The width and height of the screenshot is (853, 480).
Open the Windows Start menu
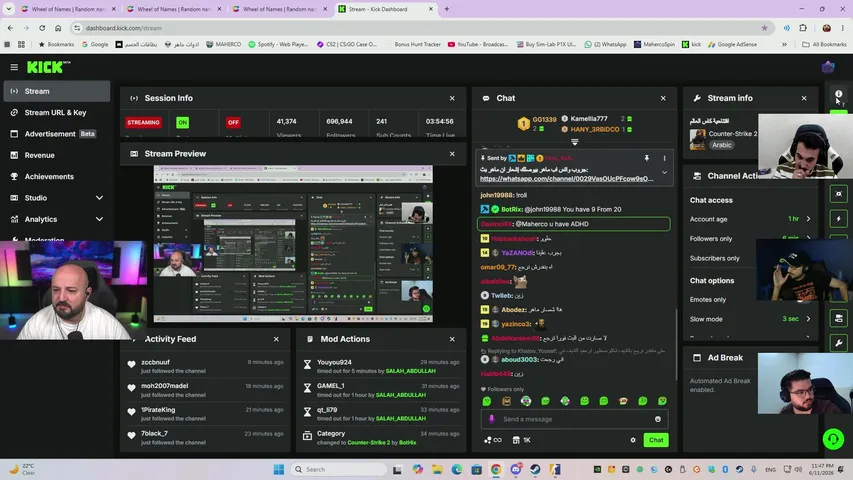[x=279, y=469]
